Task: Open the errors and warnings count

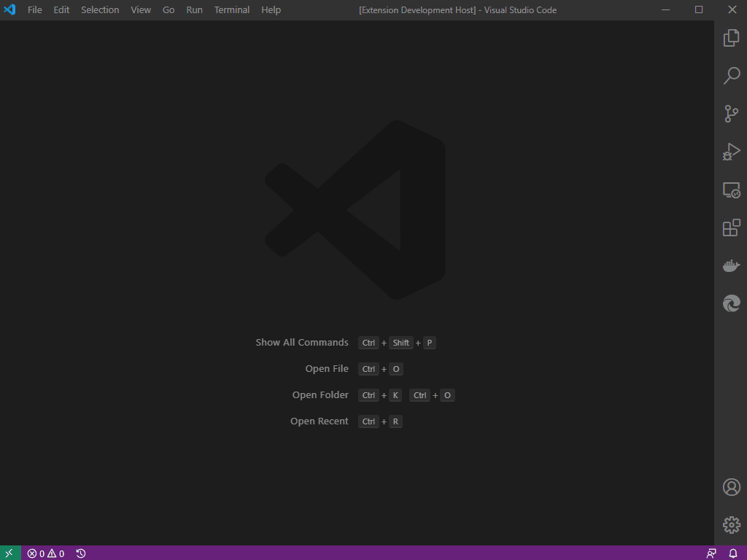Action: tap(46, 553)
